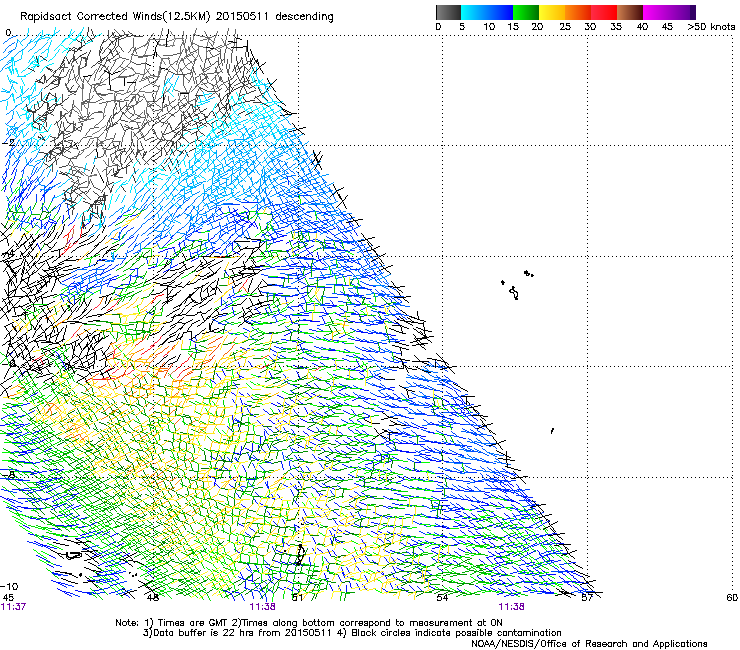The height and width of the screenshot is (650, 740).
Task: Click the chart title 'Rapidscat Corrected Winds(12.5KM)'
Action: (115, 17)
